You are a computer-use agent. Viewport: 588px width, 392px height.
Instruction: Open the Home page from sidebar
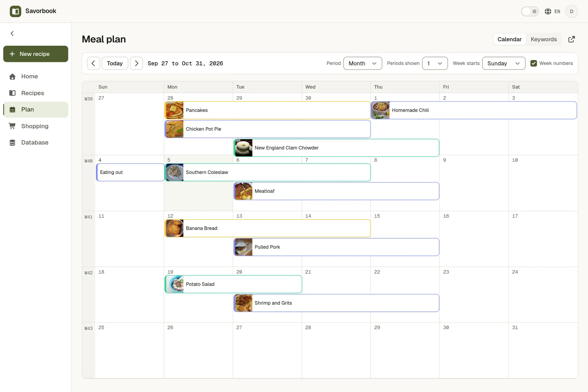tap(36, 76)
